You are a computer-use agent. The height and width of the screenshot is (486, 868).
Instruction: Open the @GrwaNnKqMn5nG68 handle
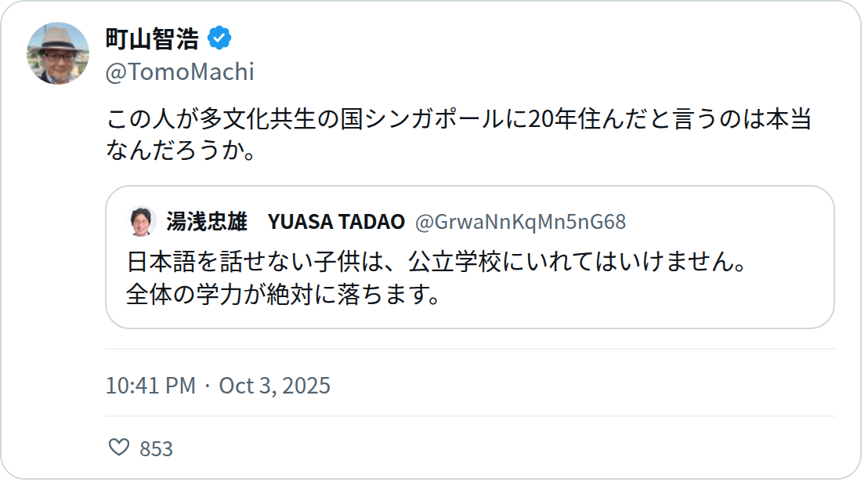520,222
